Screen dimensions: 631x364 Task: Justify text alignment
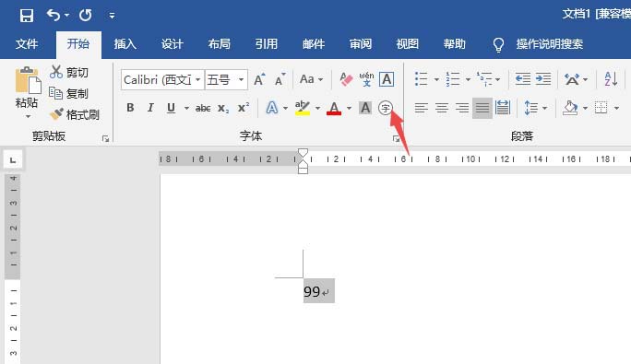coord(482,108)
